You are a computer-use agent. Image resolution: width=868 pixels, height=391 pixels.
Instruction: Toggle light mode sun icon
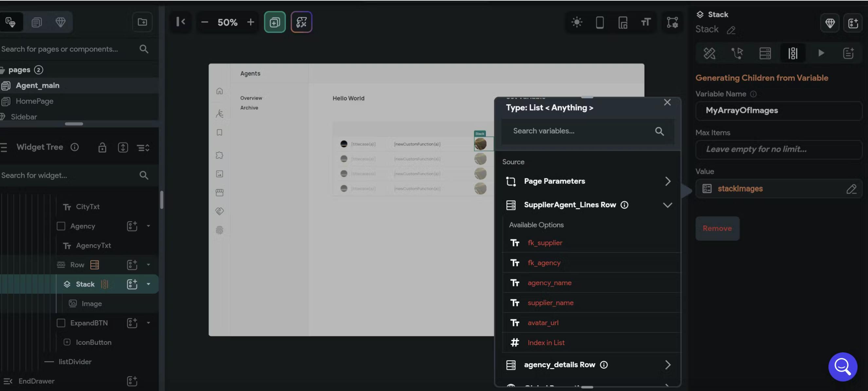576,22
